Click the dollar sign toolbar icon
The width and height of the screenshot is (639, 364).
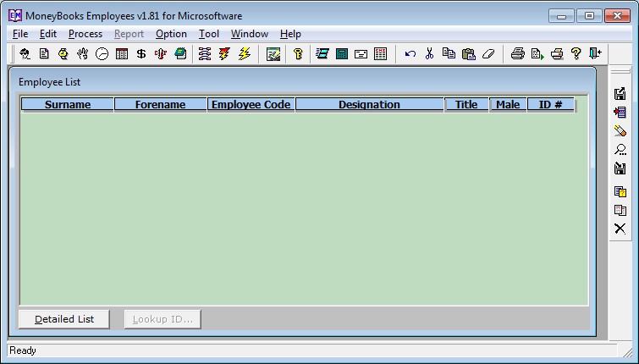(141, 53)
